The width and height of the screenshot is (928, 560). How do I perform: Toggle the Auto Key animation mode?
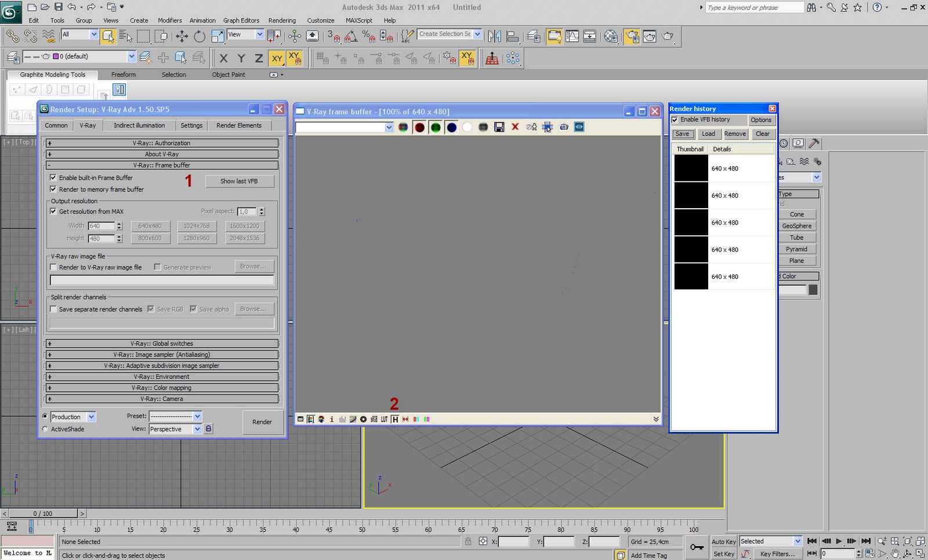723,541
